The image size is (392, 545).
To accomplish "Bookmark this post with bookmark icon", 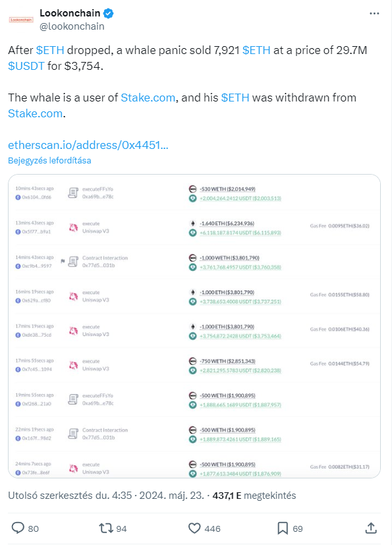I will [283, 529].
